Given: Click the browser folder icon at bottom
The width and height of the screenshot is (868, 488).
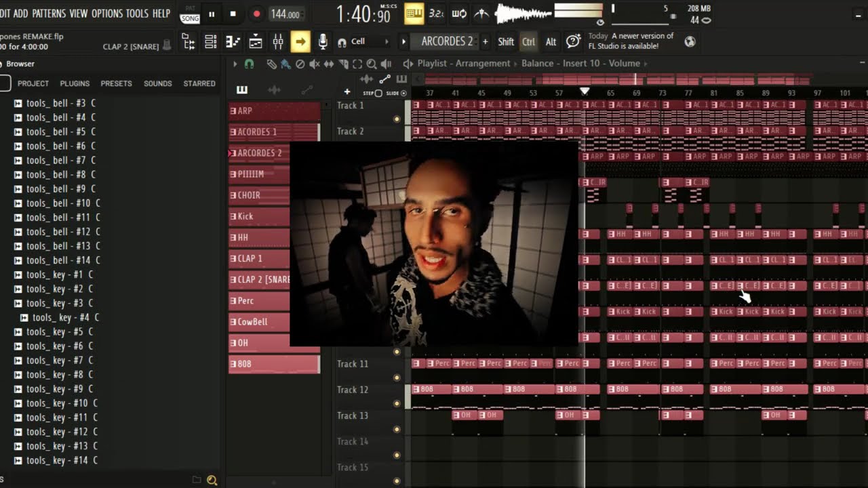Looking at the screenshot, I should pos(197,480).
